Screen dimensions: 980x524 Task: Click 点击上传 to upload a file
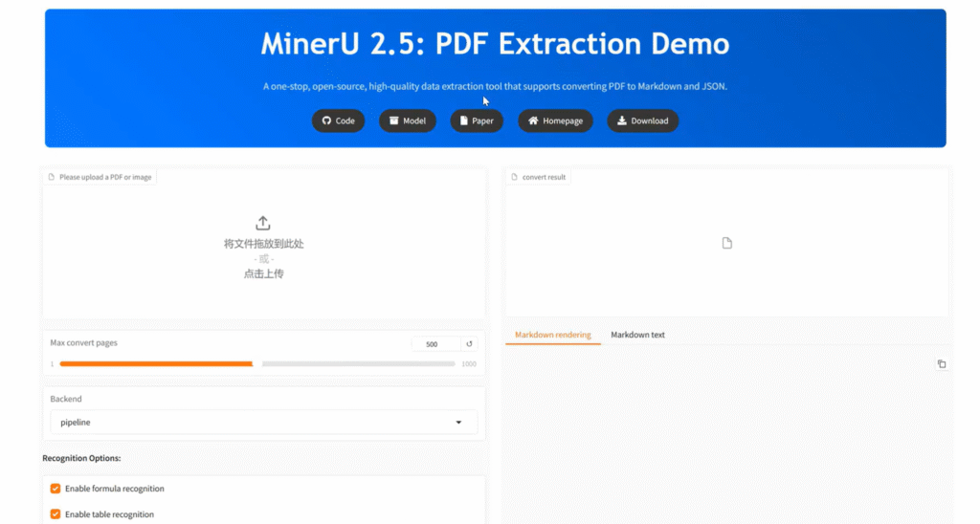263,273
